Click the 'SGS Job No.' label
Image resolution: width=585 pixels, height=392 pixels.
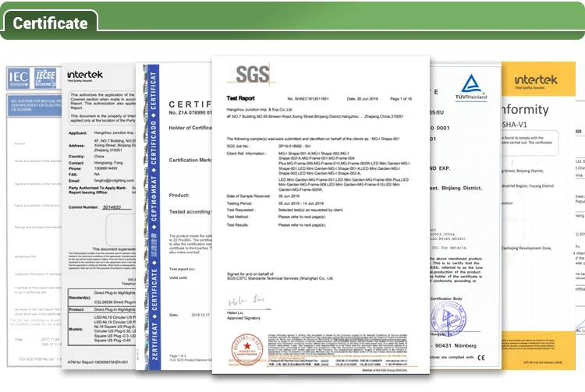[x=239, y=146]
